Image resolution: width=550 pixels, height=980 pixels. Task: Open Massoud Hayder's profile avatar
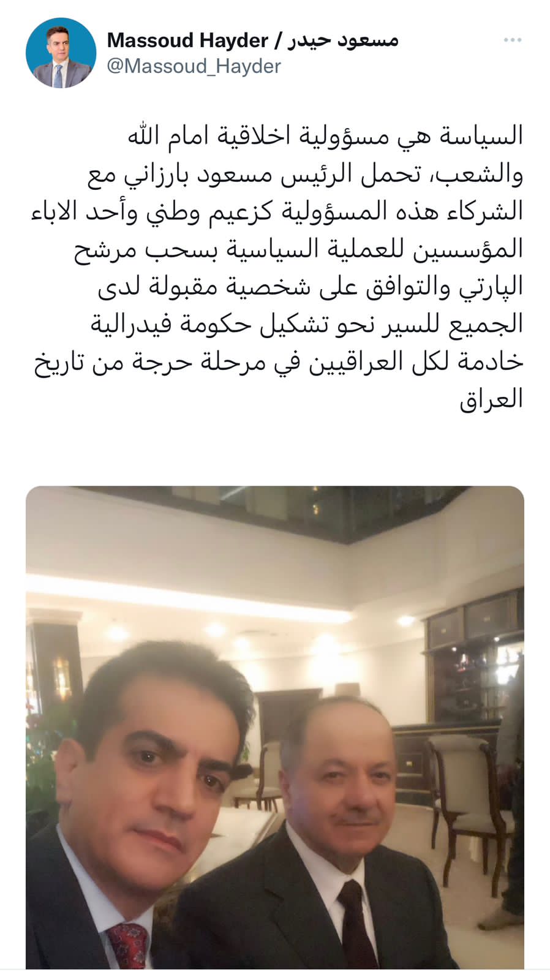pyautogui.click(x=61, y=53)
